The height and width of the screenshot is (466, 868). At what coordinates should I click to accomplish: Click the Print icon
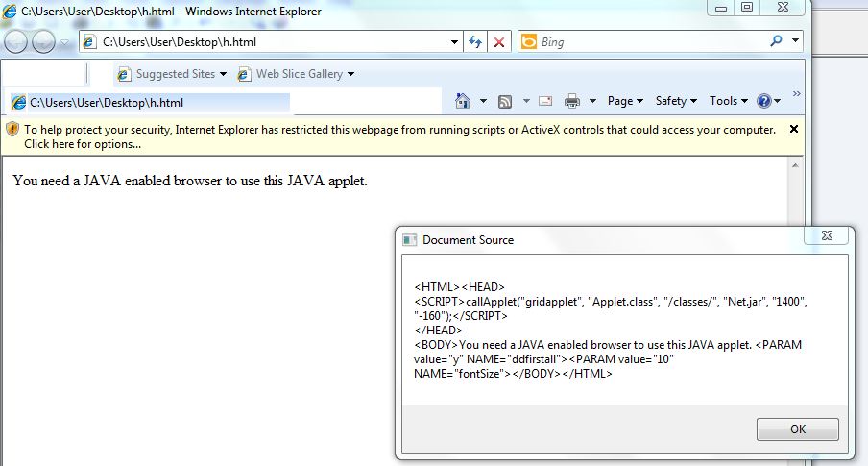click(x=572, y=101)
